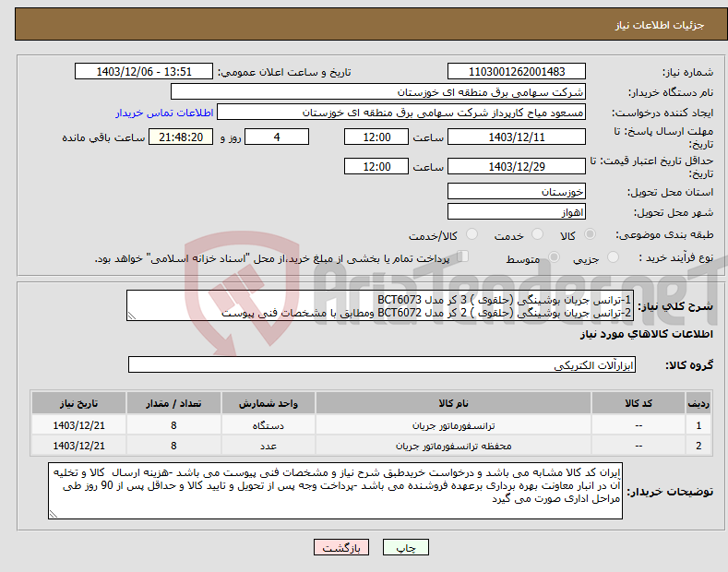Click the عدد unit cell in row 2
Viewport: 728px width, 572px height.
coord(269,446)
